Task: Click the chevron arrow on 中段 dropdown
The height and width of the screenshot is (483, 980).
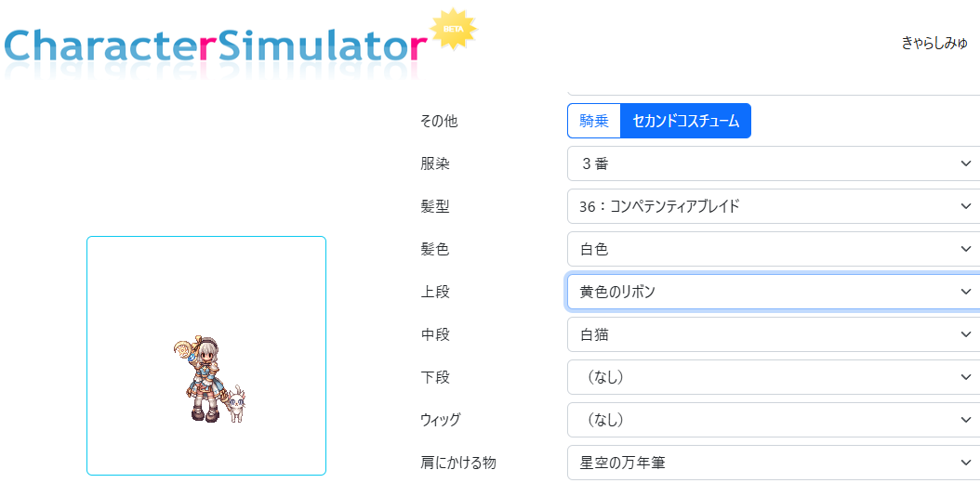Action: (964, 334)
